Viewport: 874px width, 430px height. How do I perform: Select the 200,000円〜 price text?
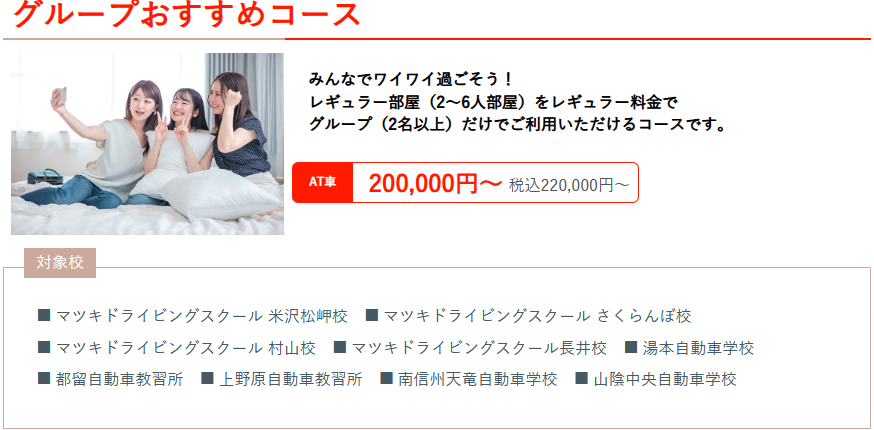435,183
